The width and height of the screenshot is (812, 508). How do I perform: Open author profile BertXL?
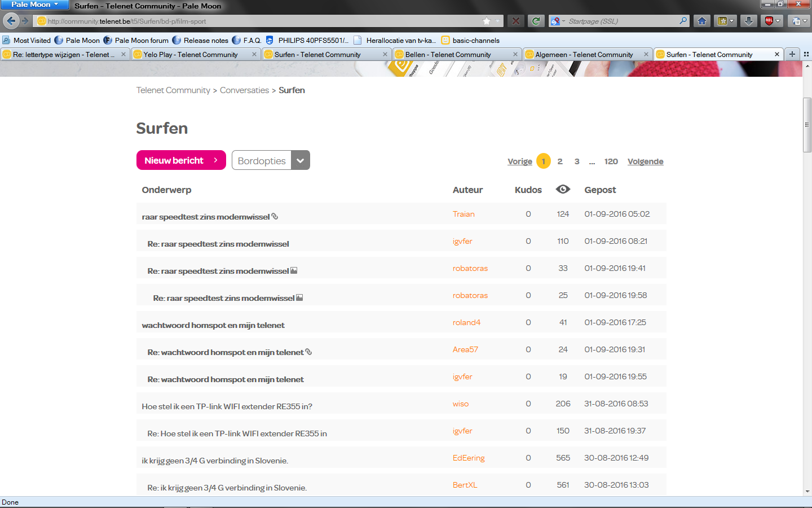[465, 485]
